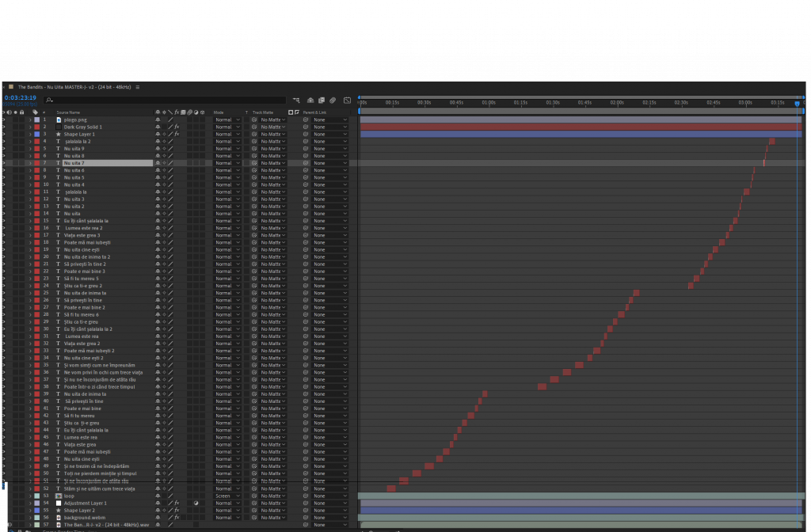Viewport: 811px width, 532px height.
Task: Click the adjustment layer switch on Adjustment Layer 1
Action: click(196, 503)
